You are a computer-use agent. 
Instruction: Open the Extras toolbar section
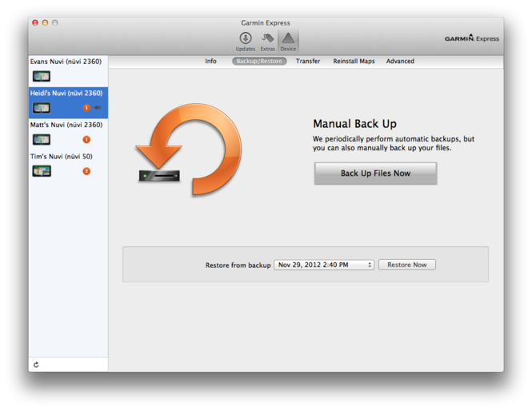(268, 42)
